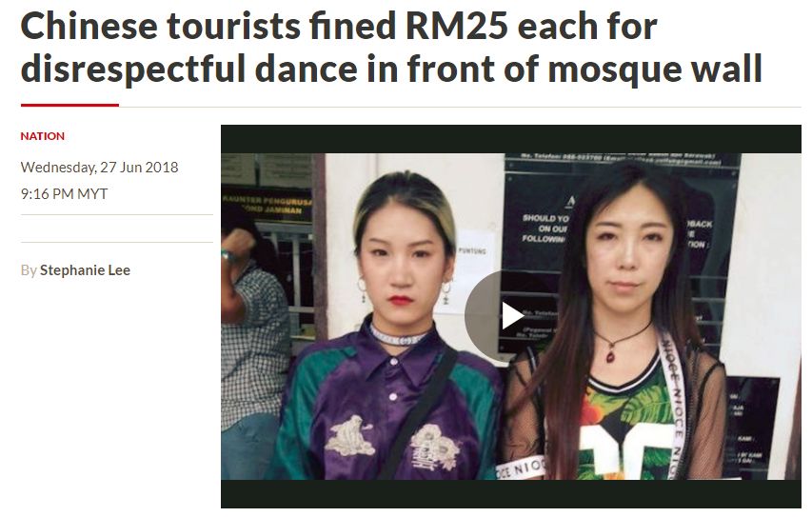Click the yellow counter sign in video

click(x=267, y=205)
